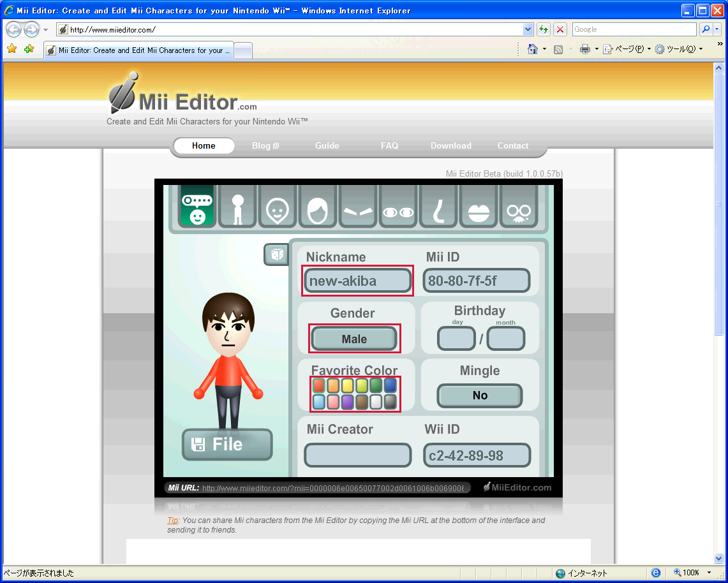Open the mouth tab
This screenshot has width=728, height=583.
coord(479,207)
